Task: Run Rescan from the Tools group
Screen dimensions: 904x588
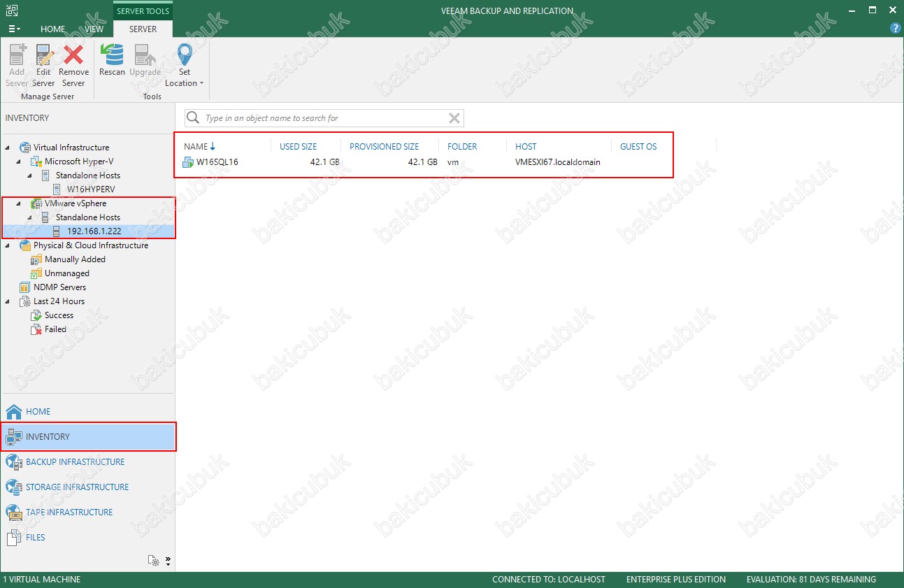Action: [x=112, y=61]
